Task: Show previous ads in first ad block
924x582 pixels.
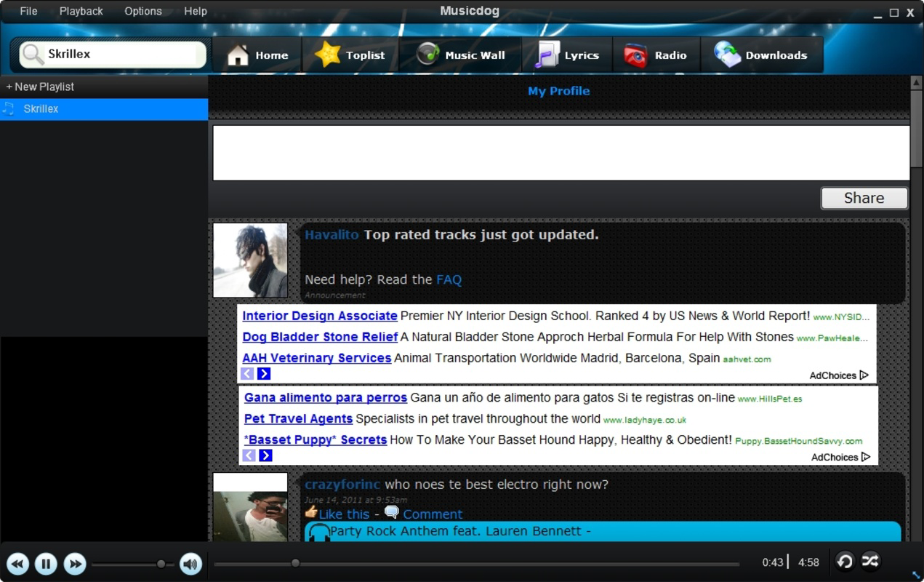Action: [247, 373]
